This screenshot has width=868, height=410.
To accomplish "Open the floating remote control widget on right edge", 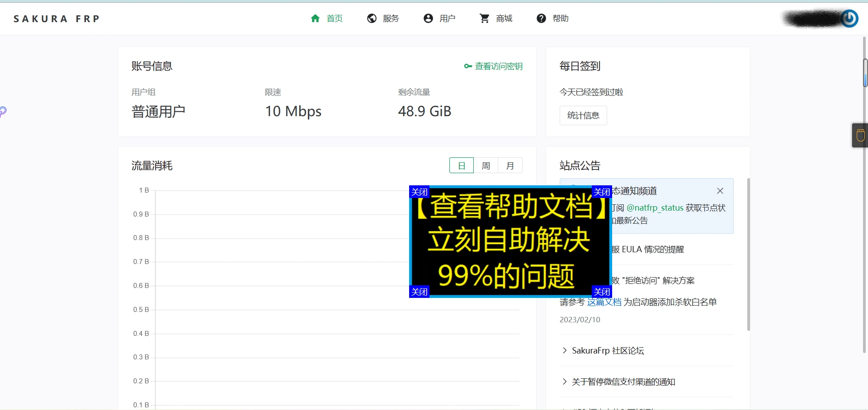I will [x=860, y=135].
